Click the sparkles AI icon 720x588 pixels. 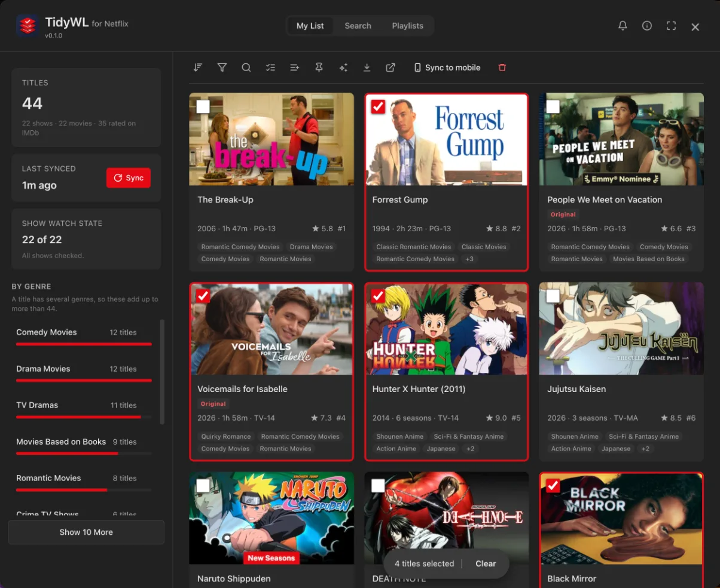pyautogui.click(x=343, y=68)
